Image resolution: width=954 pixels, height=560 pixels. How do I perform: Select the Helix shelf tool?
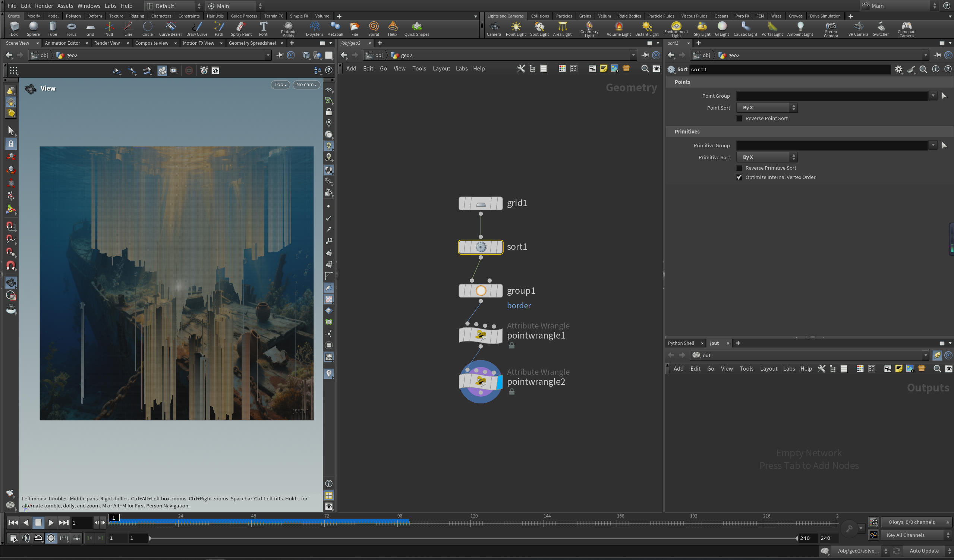[x=393, y=29]
